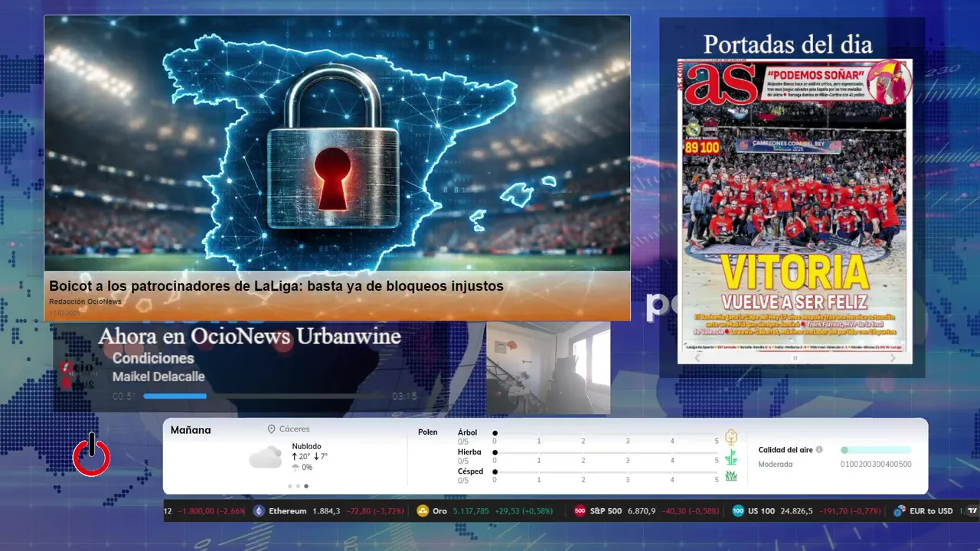Click the air quality Moderada indicator bar

coord(876,450)
